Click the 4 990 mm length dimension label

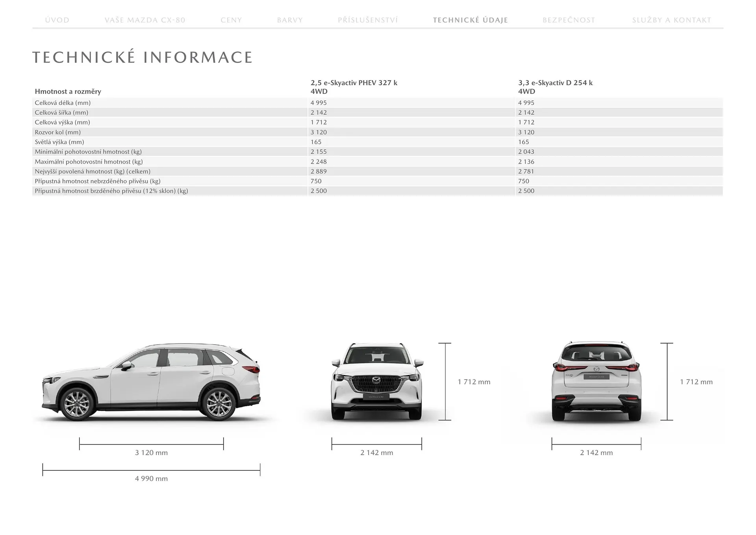coord(151,479)
